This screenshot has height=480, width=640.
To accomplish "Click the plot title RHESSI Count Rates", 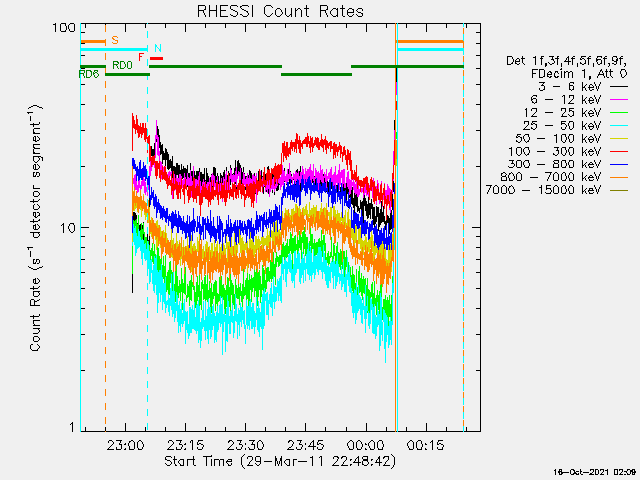I will click(x=280, y=11).
